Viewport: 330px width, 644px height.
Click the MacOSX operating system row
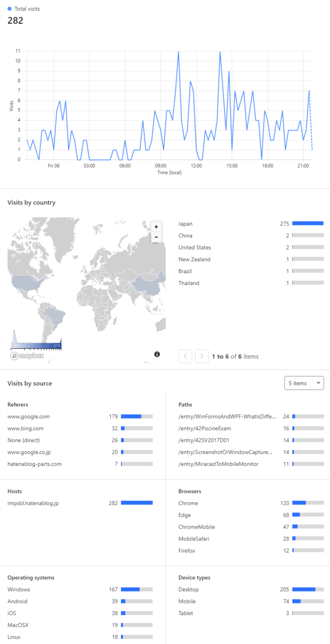pyautogui.click(x=80, y=625)
